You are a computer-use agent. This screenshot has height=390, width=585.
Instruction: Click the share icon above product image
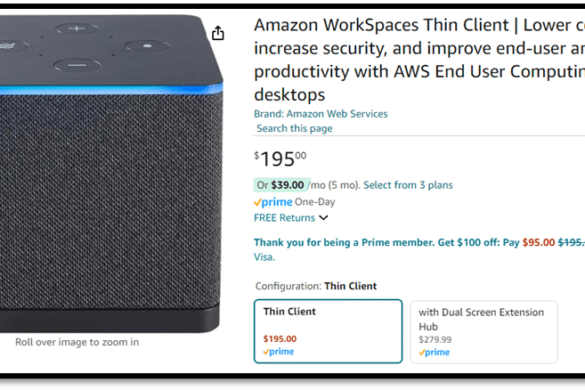[x=218, y=33]
